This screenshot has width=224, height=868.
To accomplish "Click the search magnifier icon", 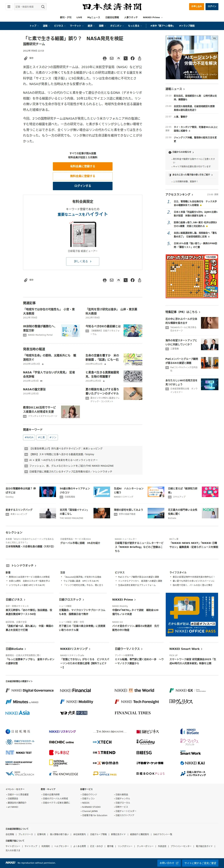I will pos(43,6).
